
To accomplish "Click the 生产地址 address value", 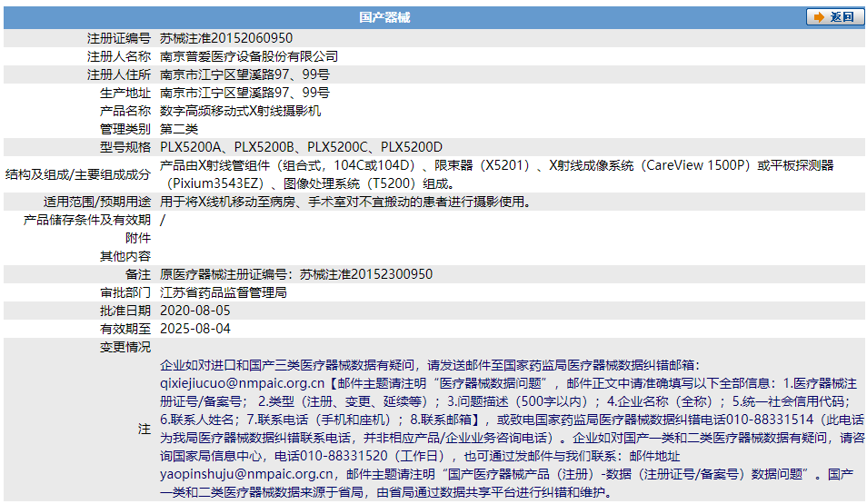I will pyautogui.click(x=244, y=93).
